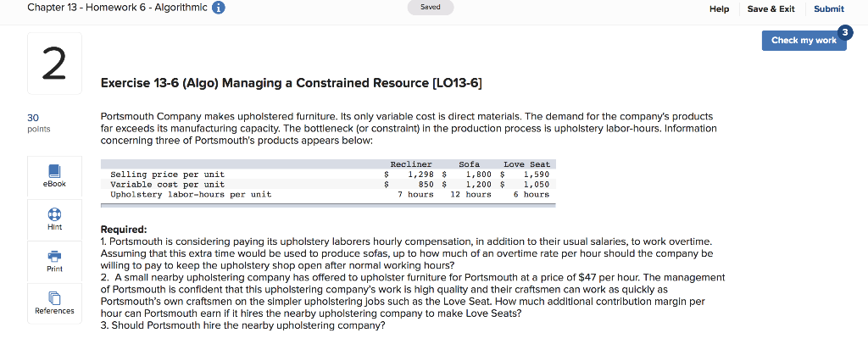Click the Recliner column header
Screen dimensions: 868x344
click(411, 164)
